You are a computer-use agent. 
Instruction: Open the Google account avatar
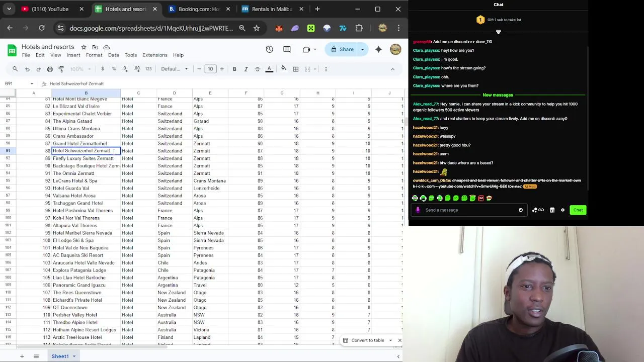point(395,49)
